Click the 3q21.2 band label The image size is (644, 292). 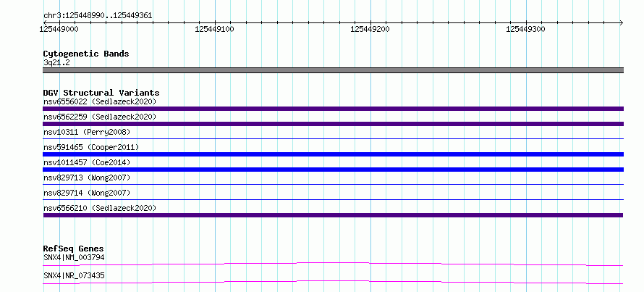56,62
